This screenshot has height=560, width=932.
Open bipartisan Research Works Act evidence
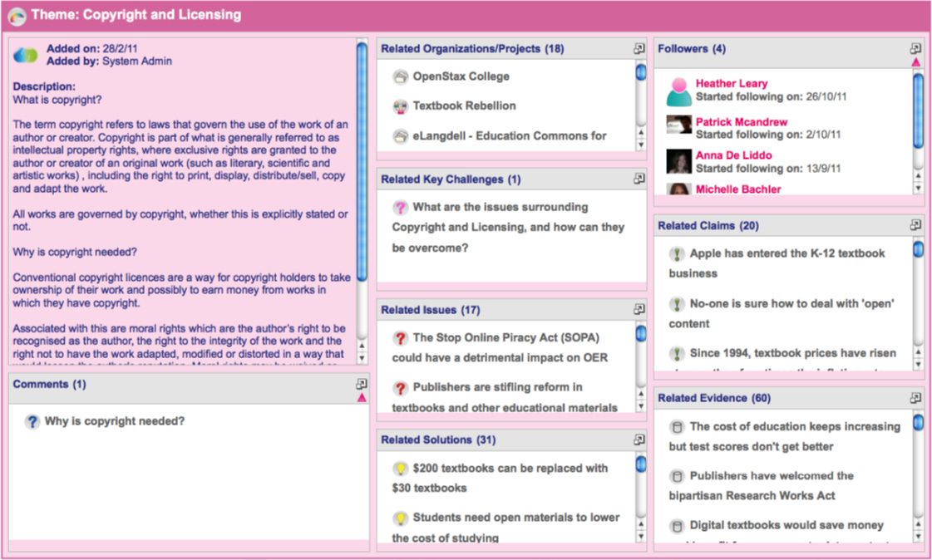[762, 486]
